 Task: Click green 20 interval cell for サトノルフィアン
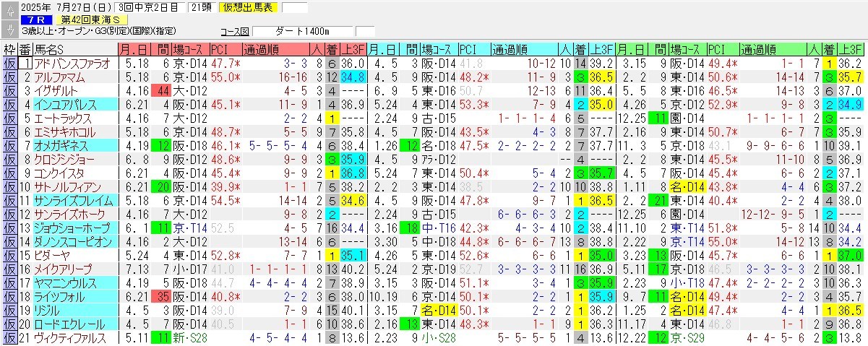point(160,187)
